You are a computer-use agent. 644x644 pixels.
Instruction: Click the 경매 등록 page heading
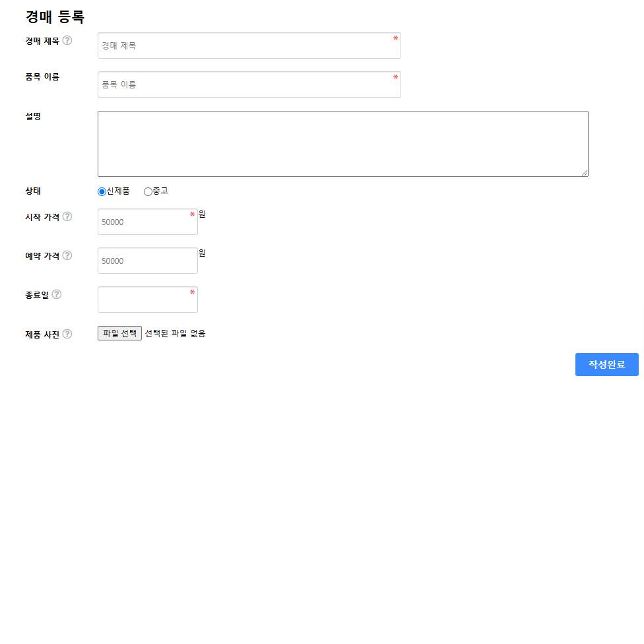tap(55, 17)
